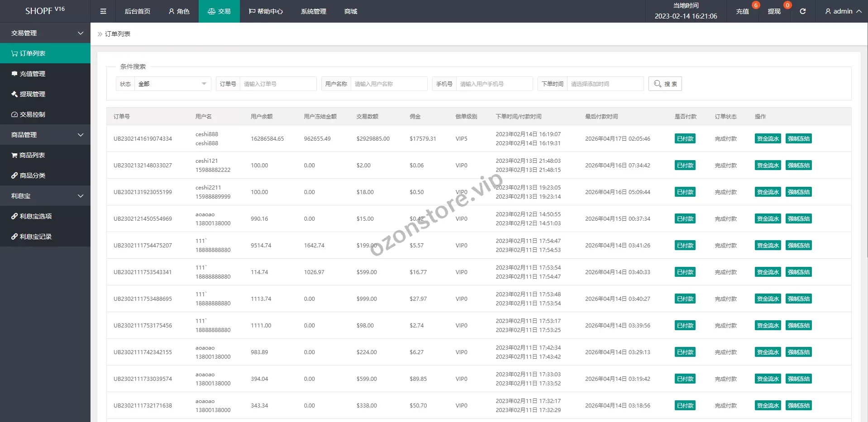Open the 系统管理 top menu
This screenshot has height=422, width=868.
[x=313, y=11]
